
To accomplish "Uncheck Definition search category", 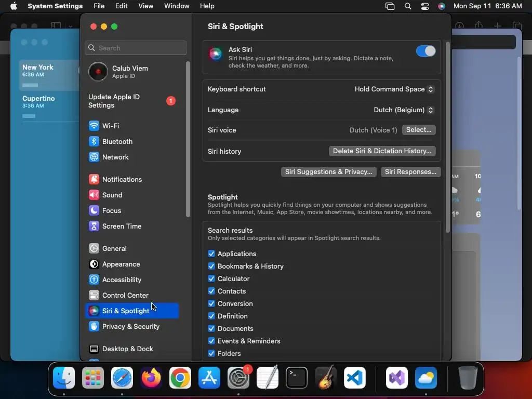I will pos(211,316).
